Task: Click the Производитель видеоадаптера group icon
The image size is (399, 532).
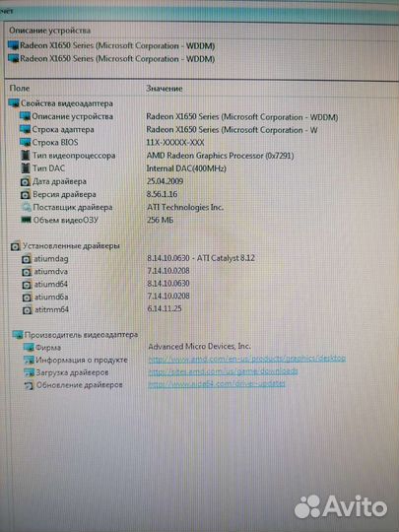Action: click(18, 335)
